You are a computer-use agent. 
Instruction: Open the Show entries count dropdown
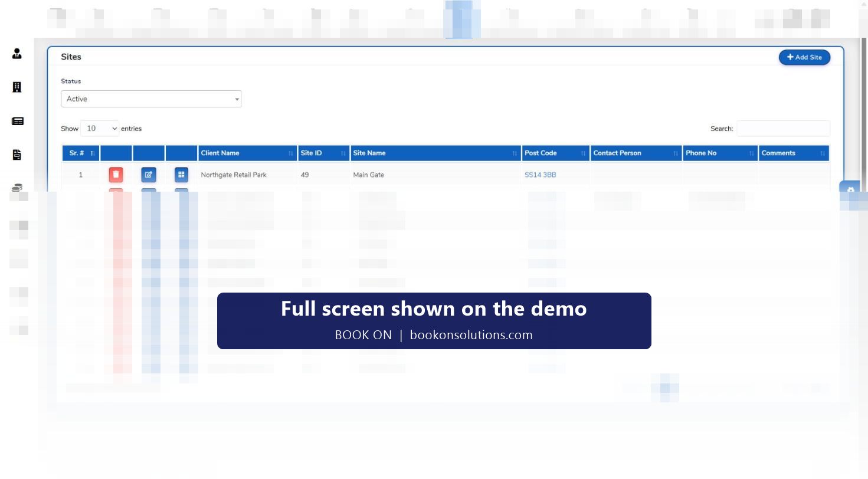pos(100,129)
